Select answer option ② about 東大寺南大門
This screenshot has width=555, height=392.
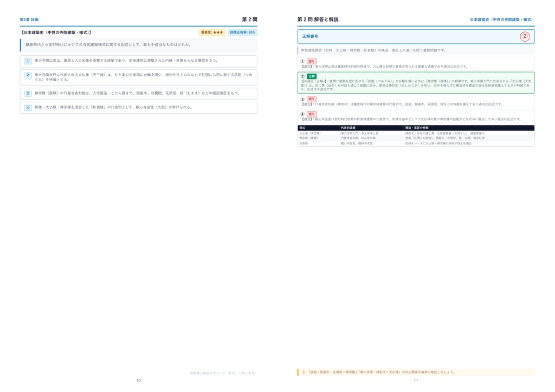(138, 77)
